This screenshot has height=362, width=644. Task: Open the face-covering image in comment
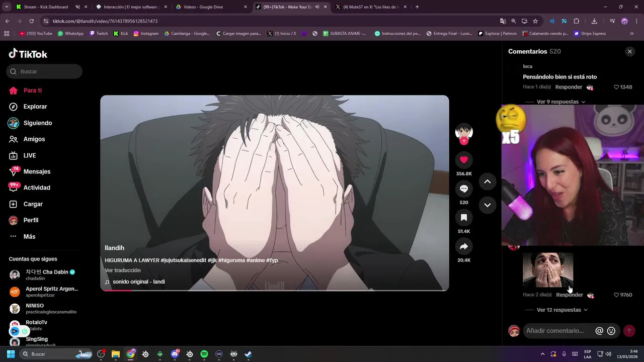(548, 270)
